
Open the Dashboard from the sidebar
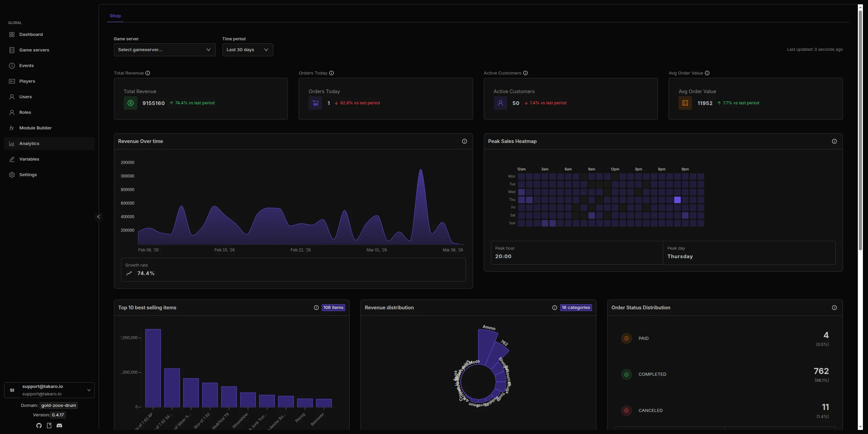(x=31, y=34)
